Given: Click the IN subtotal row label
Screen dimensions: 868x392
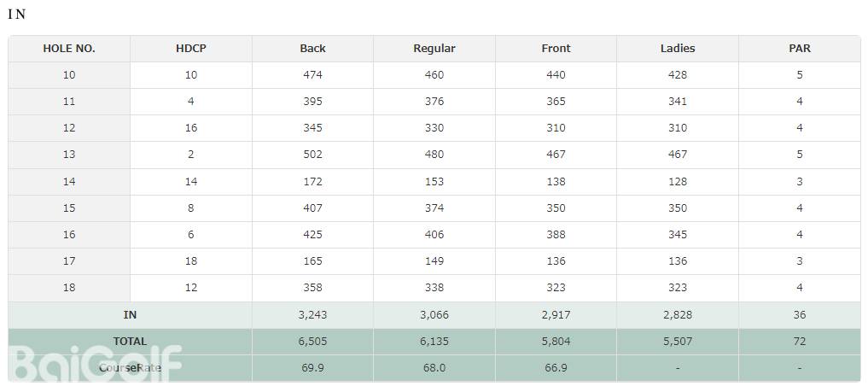Looking at the screenshot, I should [130, 315].
